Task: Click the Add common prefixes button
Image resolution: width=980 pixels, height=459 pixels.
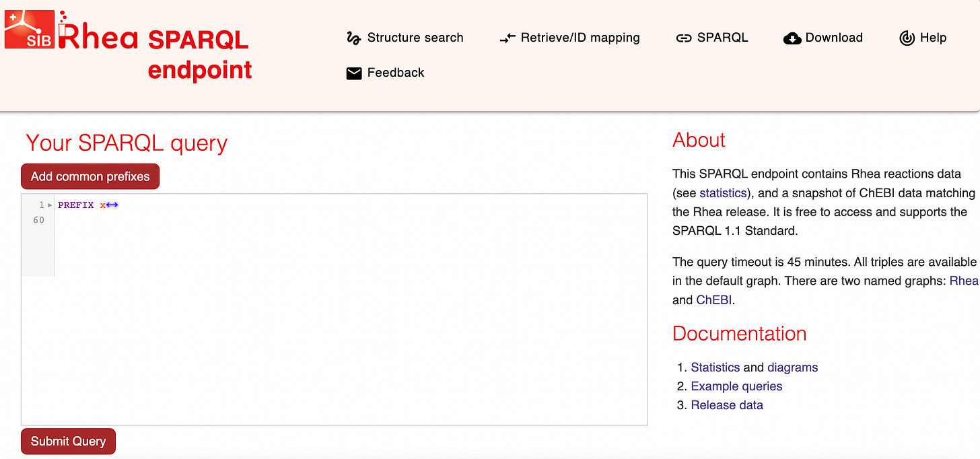Action: (x=90, y=176)
